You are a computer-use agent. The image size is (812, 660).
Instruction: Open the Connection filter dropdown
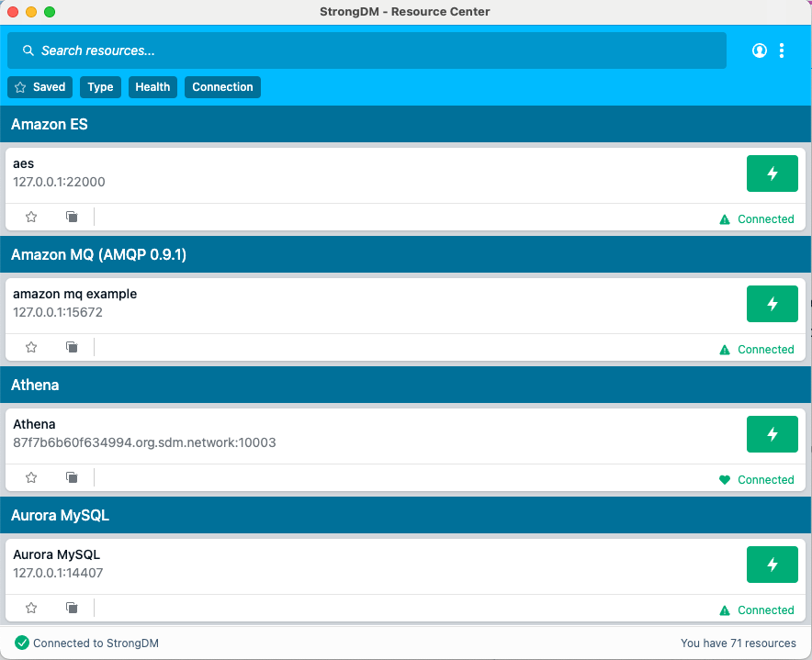click(222, 87)
